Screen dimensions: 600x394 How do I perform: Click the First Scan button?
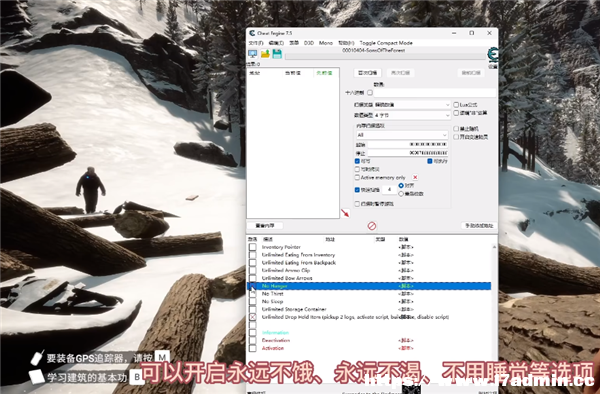367,73
